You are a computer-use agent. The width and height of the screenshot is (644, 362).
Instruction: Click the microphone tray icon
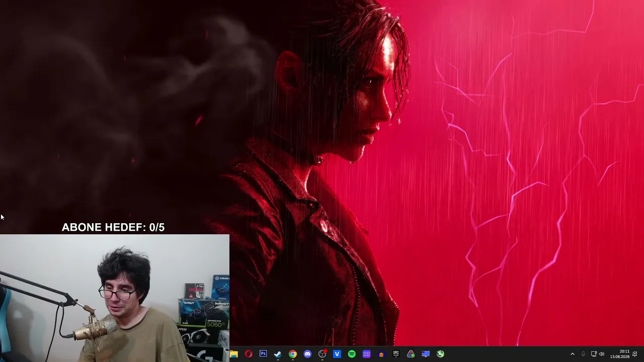(x=583, y=354)
